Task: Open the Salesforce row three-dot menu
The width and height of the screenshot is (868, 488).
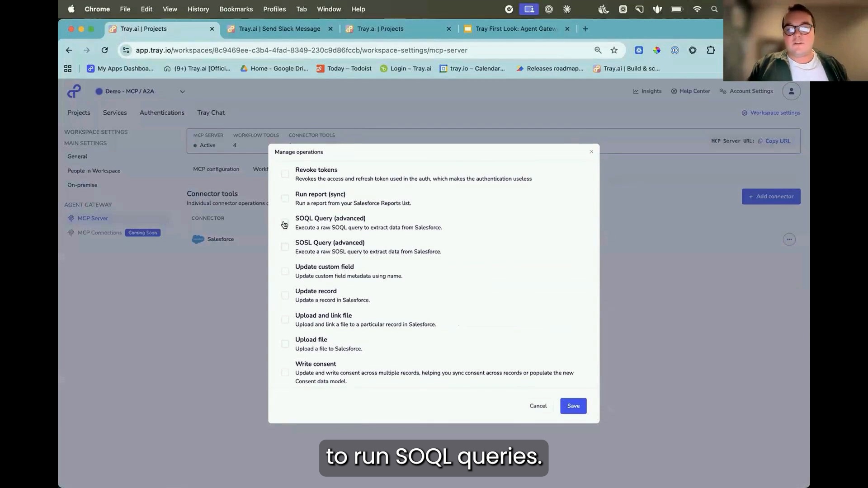Action: [x=789, y=239]
